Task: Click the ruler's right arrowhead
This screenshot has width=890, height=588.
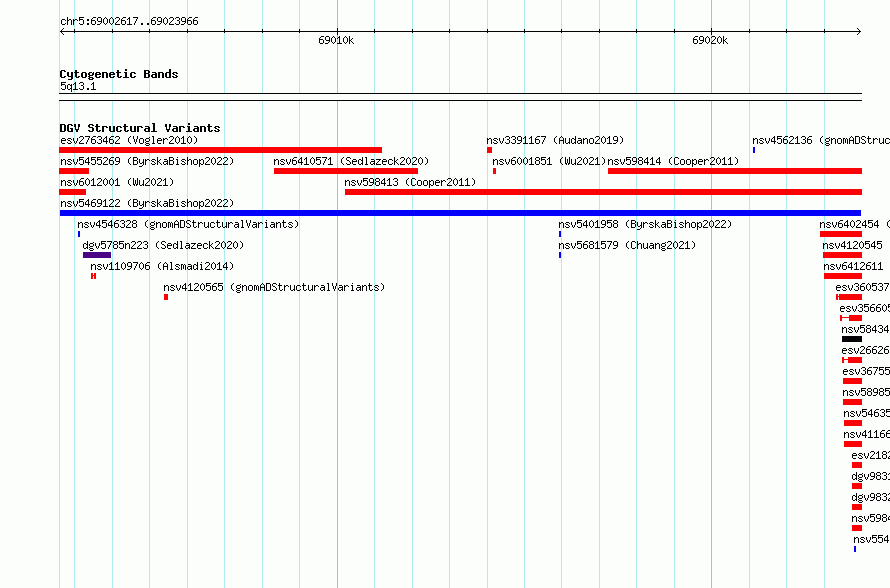Action: 859,31
